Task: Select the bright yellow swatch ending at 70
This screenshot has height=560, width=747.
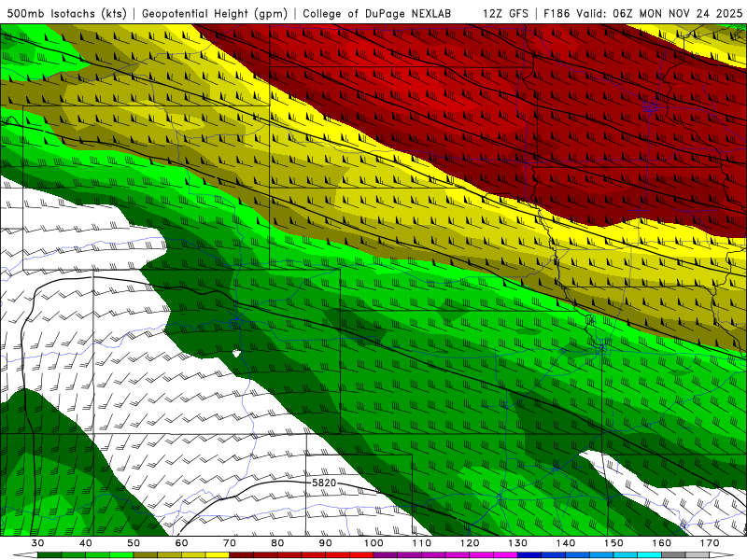Action: [x=218, y=555]
